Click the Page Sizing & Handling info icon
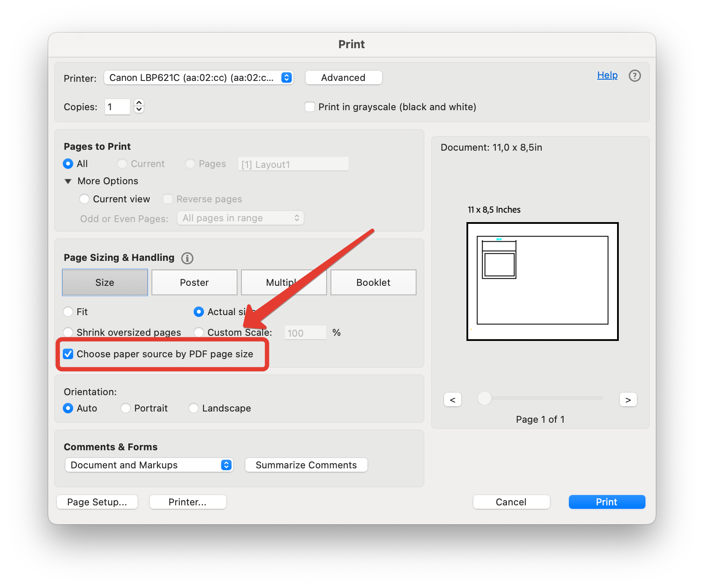Viewport: 704px width, 588px height. coord(187,258)
